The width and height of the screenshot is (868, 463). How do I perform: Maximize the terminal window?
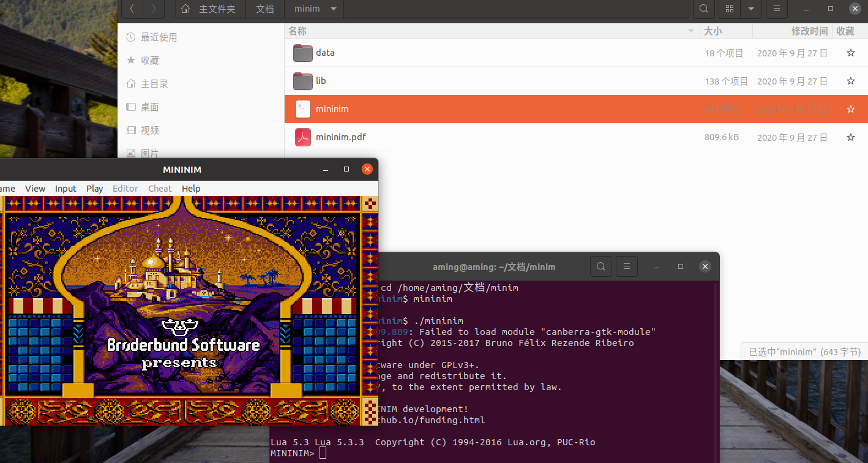tap(681, 267)
